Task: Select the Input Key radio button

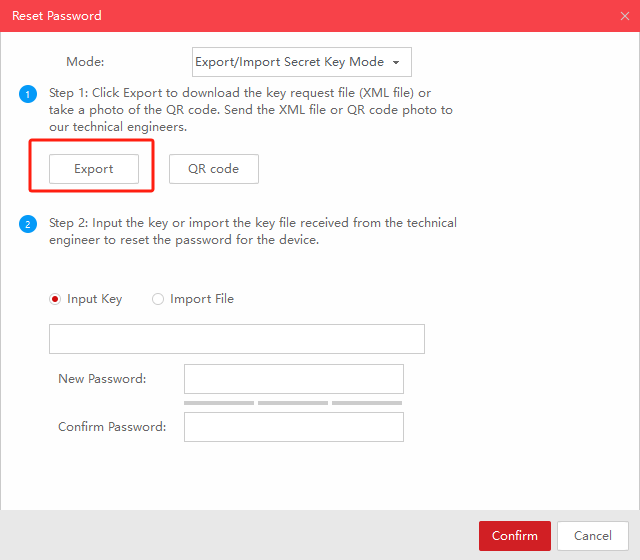Action: tap(55, 299)
